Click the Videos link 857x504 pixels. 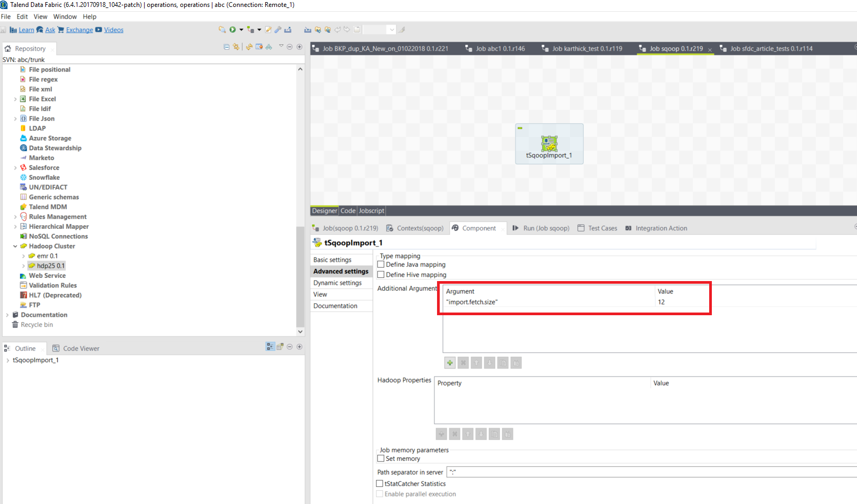point(113,30)
